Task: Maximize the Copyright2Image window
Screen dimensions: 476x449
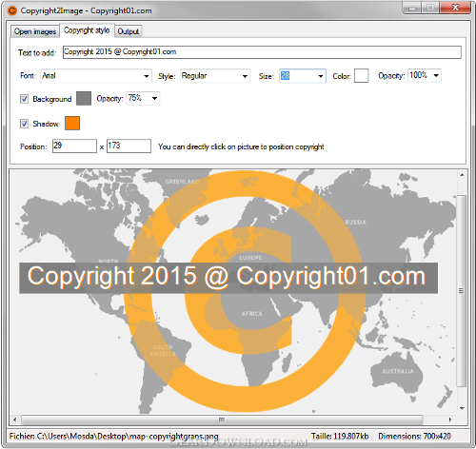Action: (430, 8)
